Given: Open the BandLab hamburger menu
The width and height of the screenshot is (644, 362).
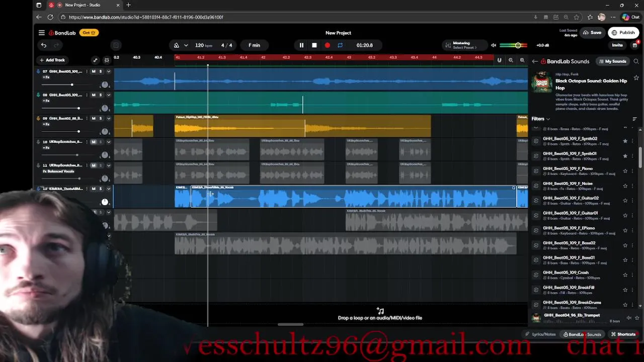Looking at the screenshot, I should click(x=42, y=33).
